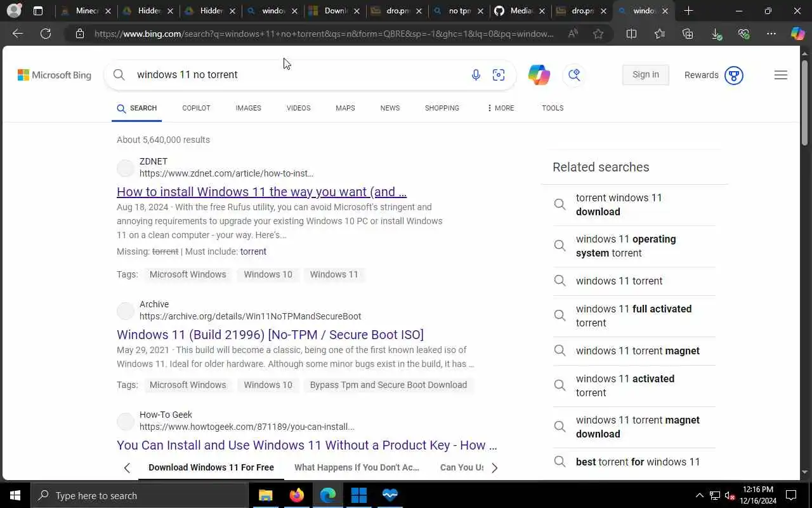812x508 pixels.
Task: Open Downloads icon in toolbar
Action: pyautogui.click(x=716, y=34)
